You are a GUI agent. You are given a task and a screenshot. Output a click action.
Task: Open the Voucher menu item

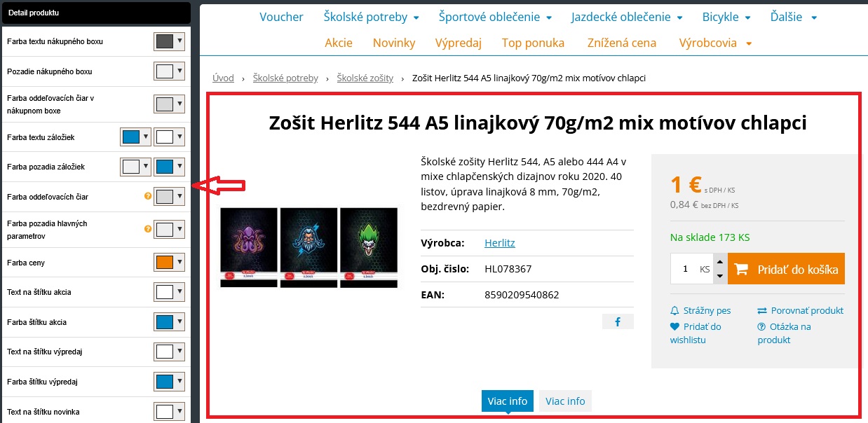pos(281,17)
